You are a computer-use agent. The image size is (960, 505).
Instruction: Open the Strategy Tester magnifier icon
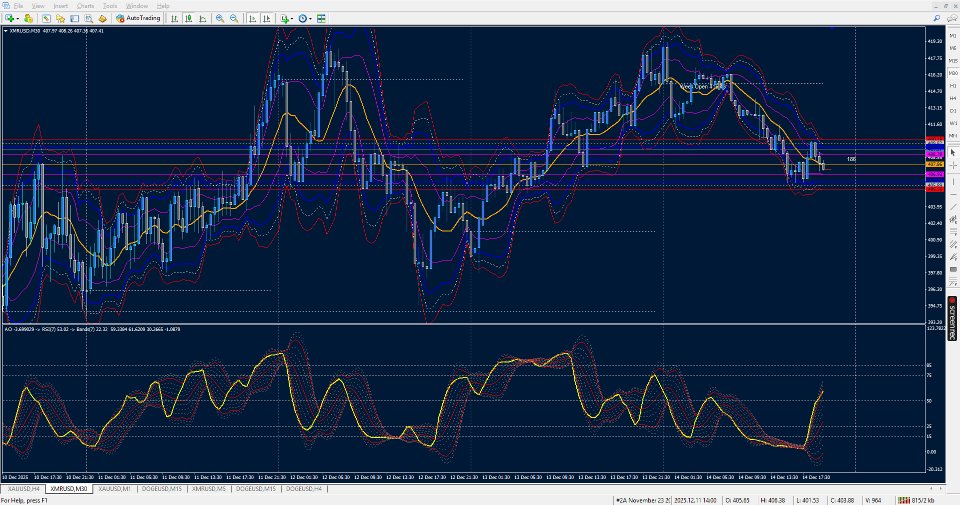(88, 18)
